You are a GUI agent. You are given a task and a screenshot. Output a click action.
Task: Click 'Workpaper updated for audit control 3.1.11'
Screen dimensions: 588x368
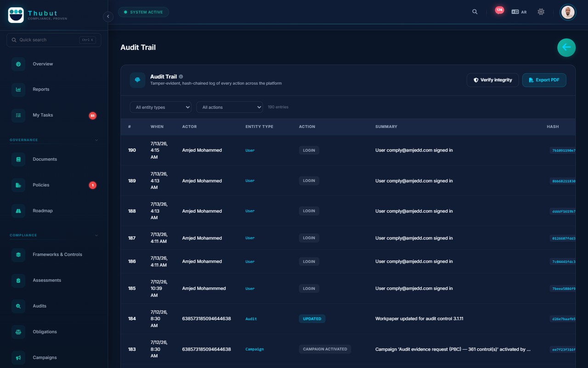419,318
